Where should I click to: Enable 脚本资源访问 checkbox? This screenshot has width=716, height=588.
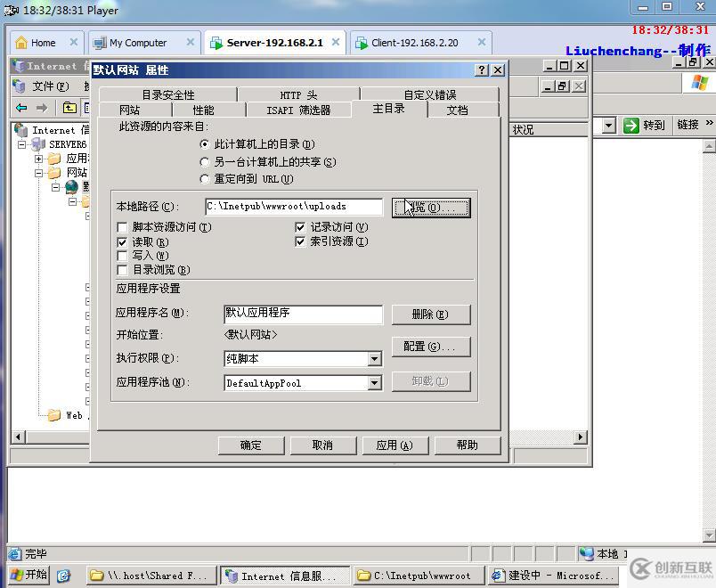pos(122,227)
